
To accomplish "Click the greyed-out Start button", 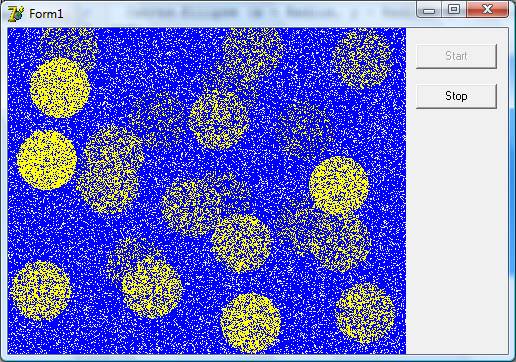I will 456,56.
